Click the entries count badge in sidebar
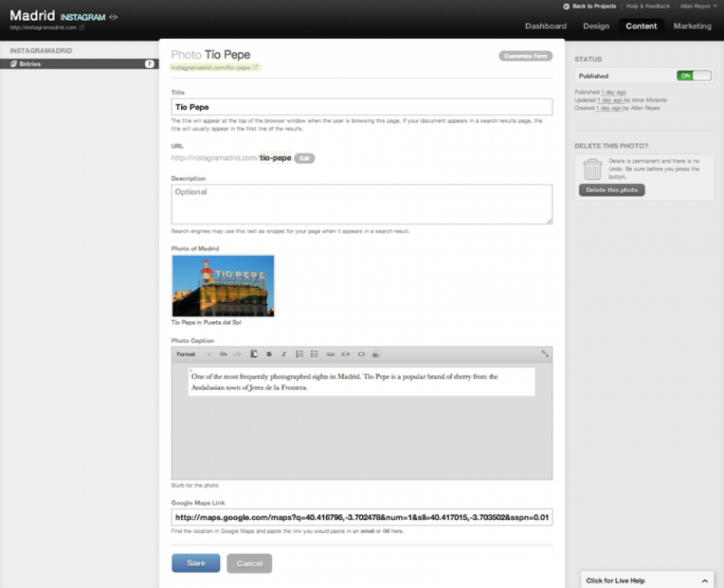 [149, 64]
